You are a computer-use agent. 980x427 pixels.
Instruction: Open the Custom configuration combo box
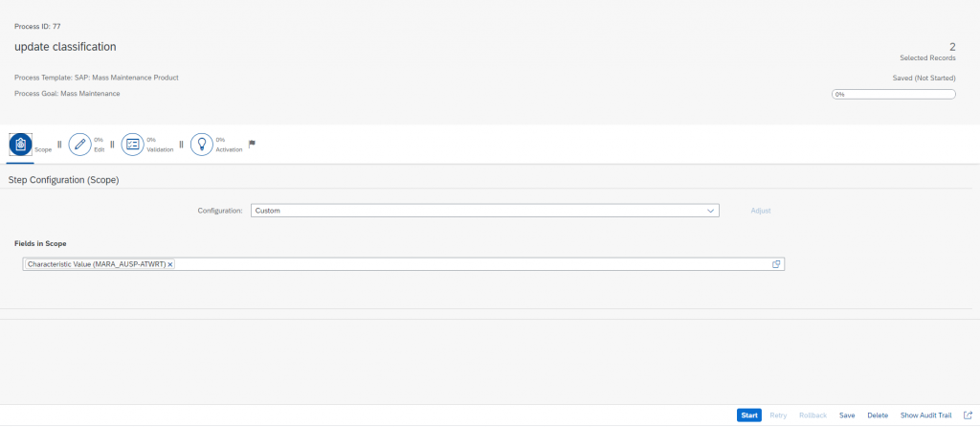tap(485, 211)
